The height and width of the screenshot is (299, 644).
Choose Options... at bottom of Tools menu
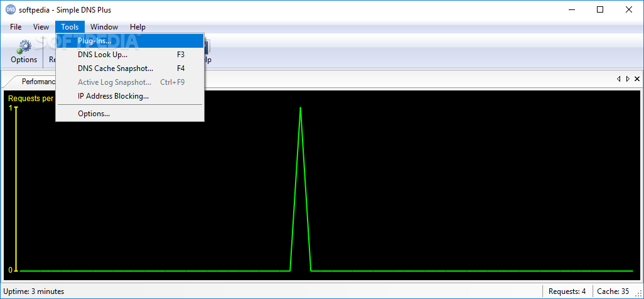point(130,114)
